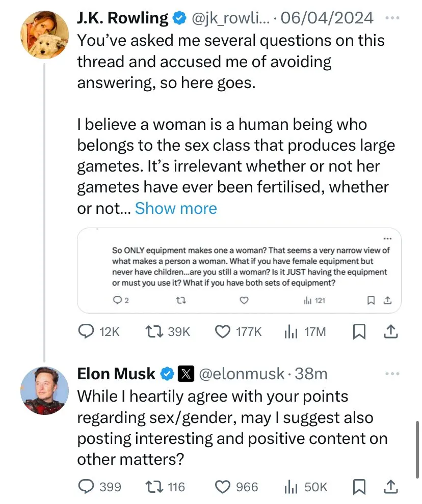
Task: Share J.K. Rowling's post
Action: (x=389, y=332)
